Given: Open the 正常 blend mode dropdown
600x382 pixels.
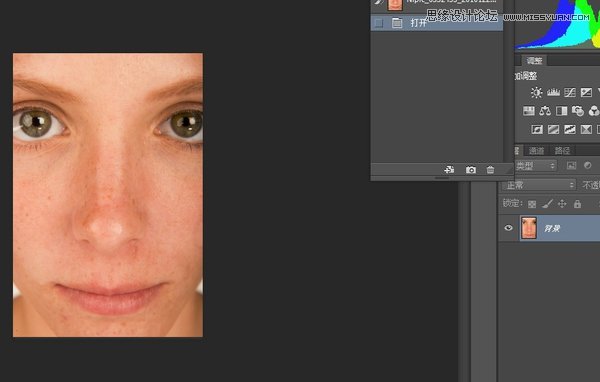Looking at the screenshot, I should 538,185.
